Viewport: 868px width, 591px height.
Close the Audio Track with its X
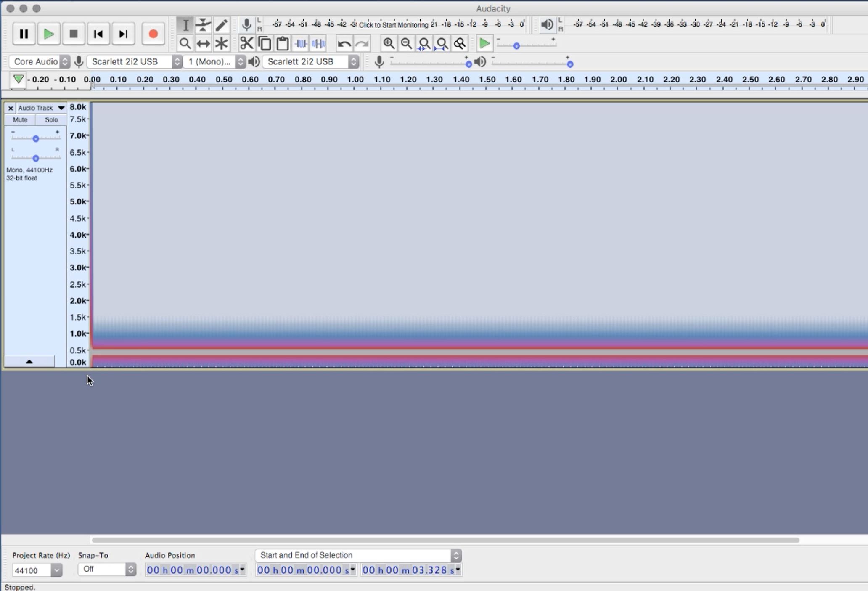coord(11,108)
